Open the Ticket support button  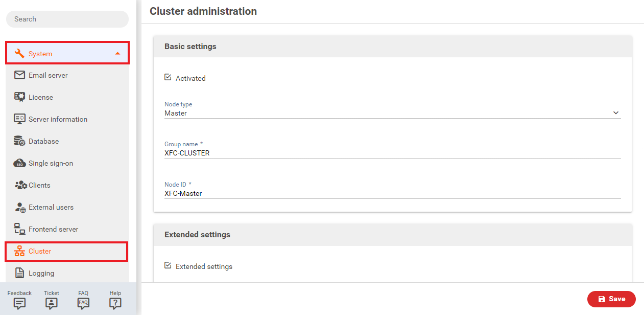pyautogui.click(x=52, y=303)
